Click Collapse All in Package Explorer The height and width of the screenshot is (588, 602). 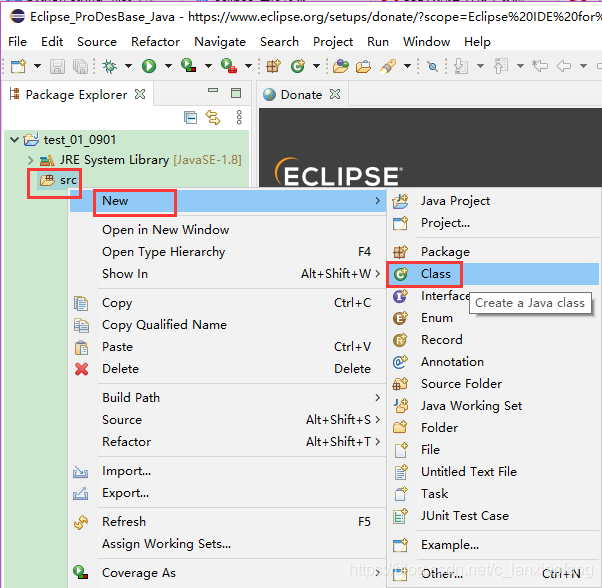pyautogui.click(x=190, y=117)
